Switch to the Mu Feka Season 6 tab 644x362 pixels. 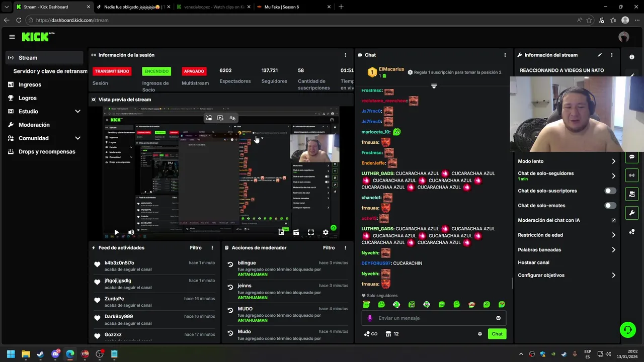[294, 7]
